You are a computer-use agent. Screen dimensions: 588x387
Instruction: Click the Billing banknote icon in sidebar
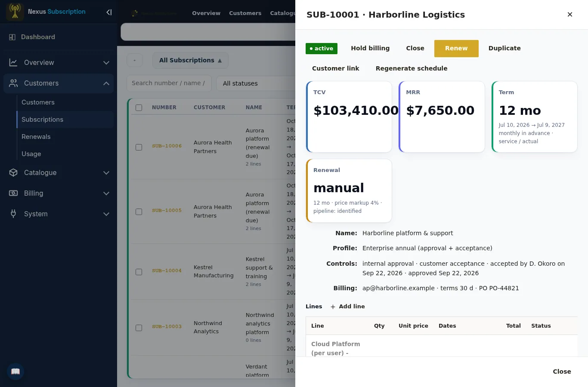[13, 193]
